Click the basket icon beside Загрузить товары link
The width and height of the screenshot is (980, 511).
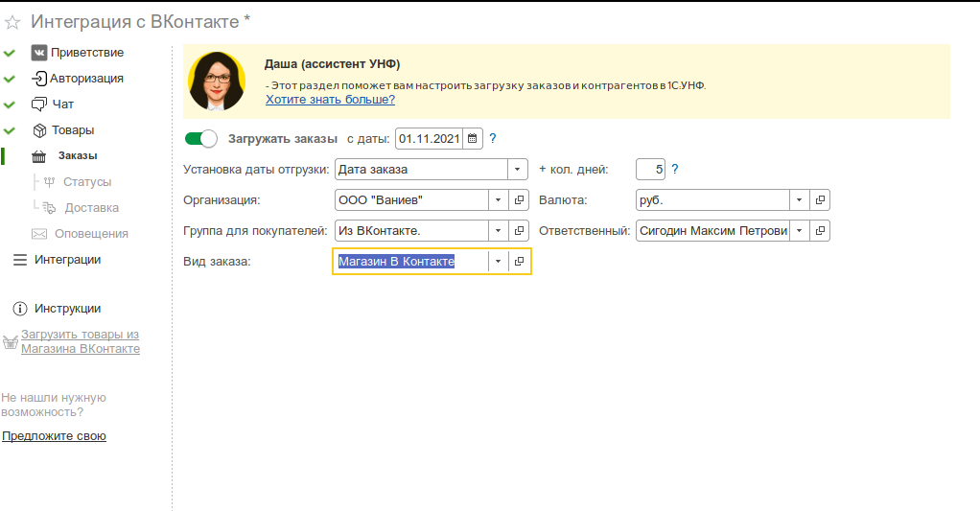(10, 342)
